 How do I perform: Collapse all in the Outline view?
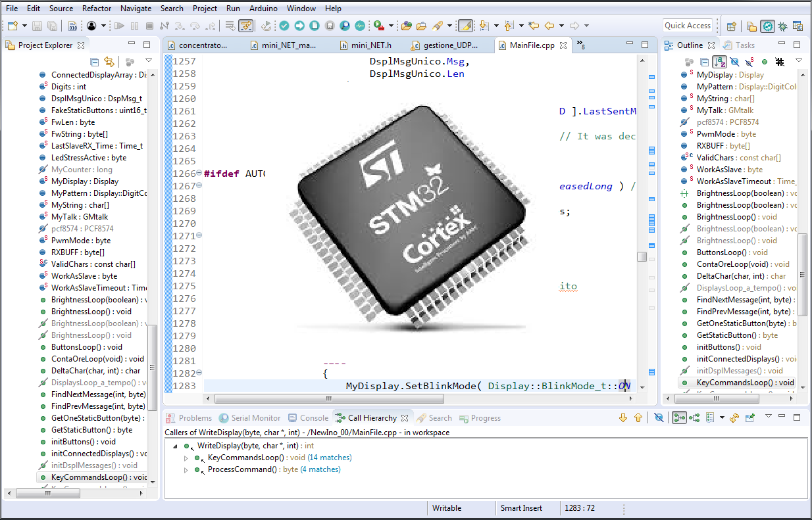[704, 61]
